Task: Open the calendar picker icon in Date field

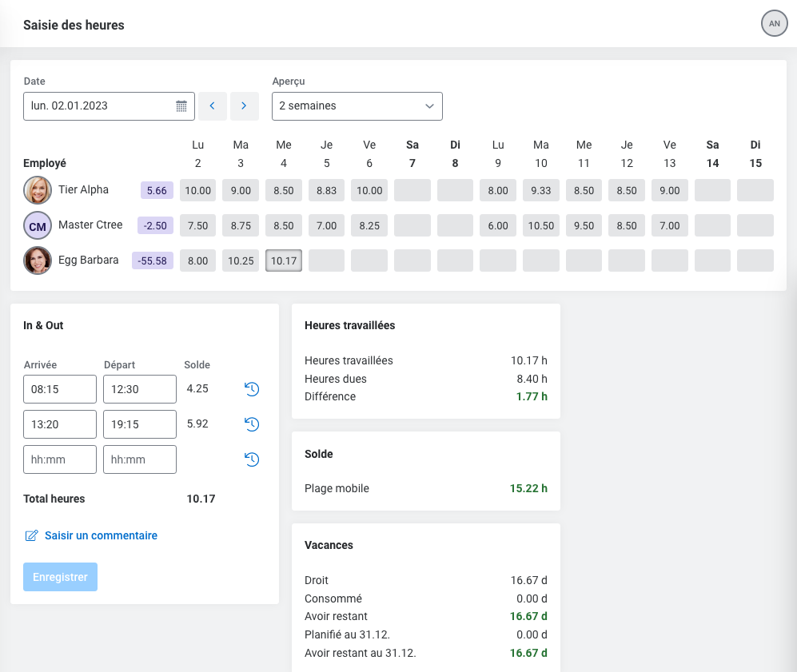Action: pyautogui.click(x=181, y=106)
